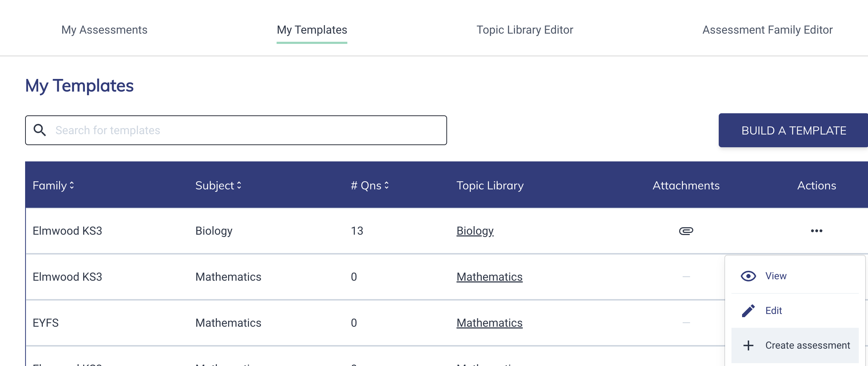The height and width of the screenshot is (366, 868).
Task: Open the Biology topic library link
Action: click(475, 231)
